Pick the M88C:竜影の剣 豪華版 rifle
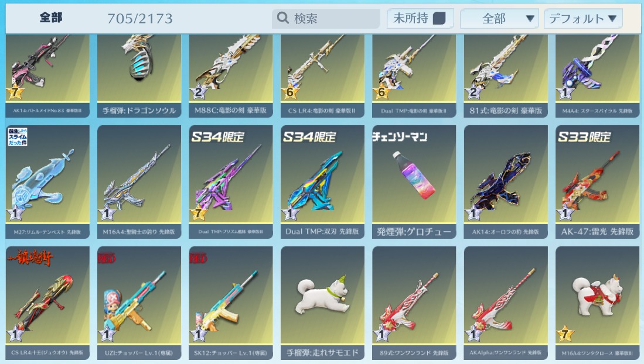The image size is (644, 364). point(231,76)
